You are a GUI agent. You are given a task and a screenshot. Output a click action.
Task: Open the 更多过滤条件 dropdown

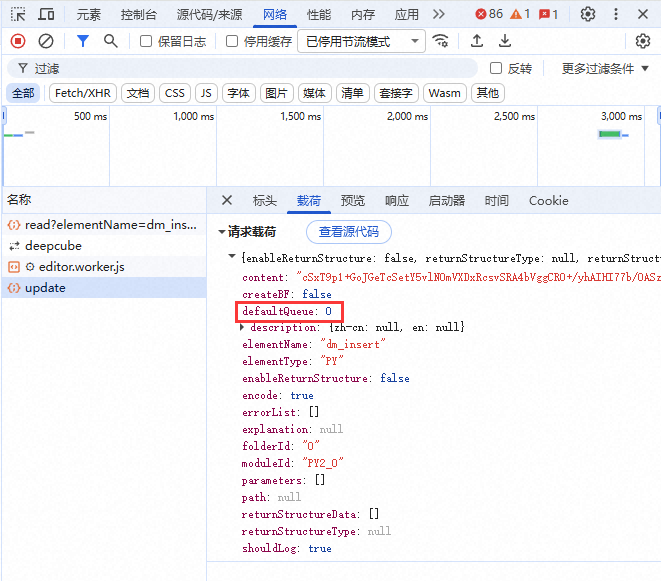coord(605,68)
